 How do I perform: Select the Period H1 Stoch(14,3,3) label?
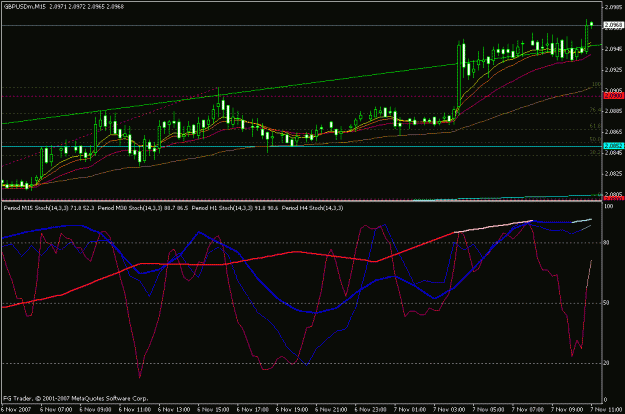(223, 208)
